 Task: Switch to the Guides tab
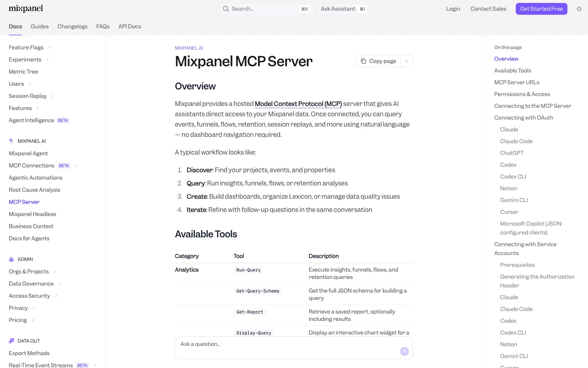[40, 26]
